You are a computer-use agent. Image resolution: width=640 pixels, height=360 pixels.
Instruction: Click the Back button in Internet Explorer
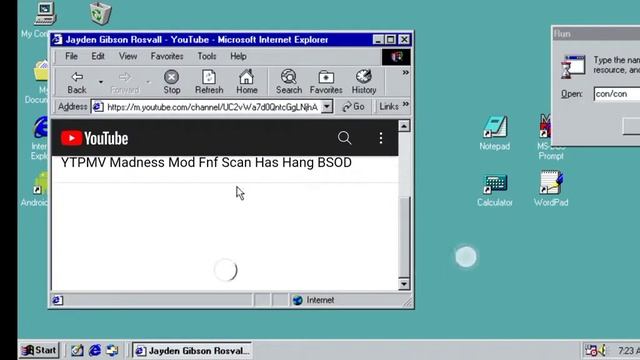pos(77,82)
